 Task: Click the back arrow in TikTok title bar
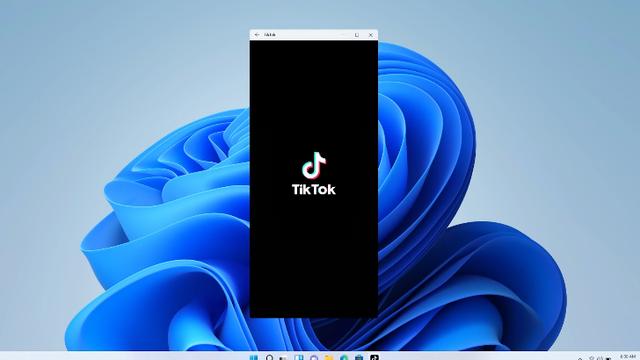click(x=257, y=35)
